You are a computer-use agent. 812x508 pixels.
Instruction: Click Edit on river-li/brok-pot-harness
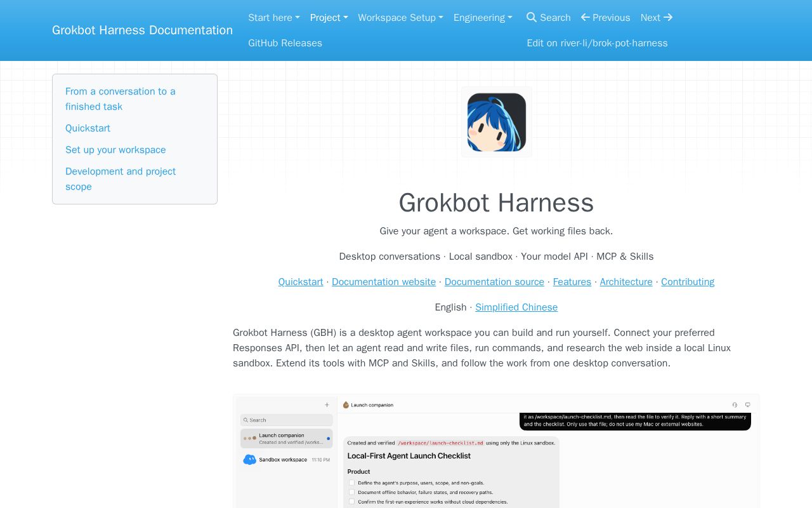click(597, 43)
